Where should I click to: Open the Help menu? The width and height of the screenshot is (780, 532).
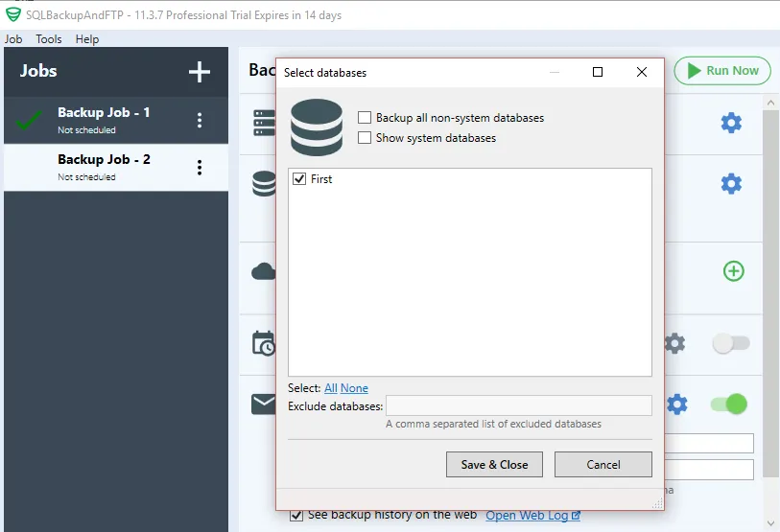(x=87, y=38)
